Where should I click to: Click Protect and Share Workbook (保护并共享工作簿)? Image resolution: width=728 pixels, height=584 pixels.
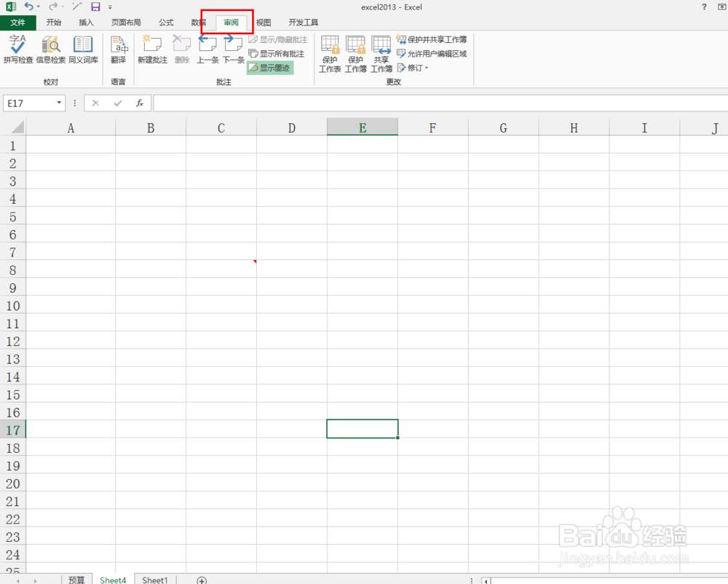point(432,39)
